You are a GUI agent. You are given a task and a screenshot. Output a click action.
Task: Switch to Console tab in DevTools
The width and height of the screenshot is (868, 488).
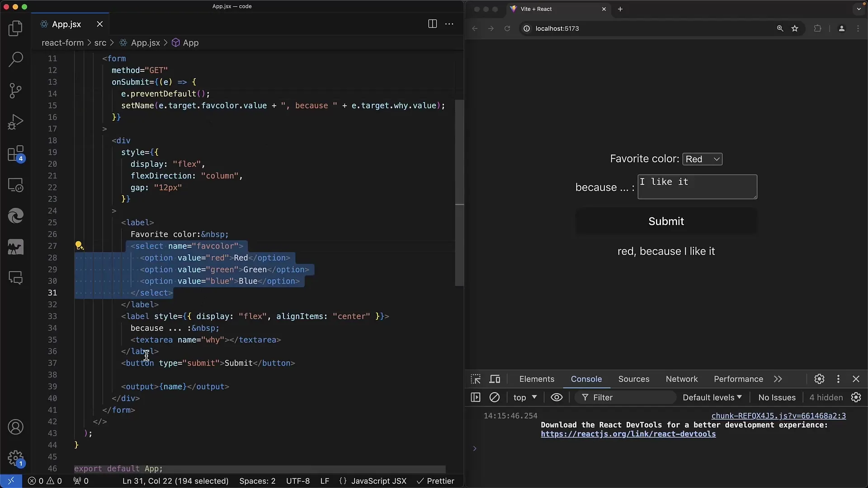[x=586, y=379]
